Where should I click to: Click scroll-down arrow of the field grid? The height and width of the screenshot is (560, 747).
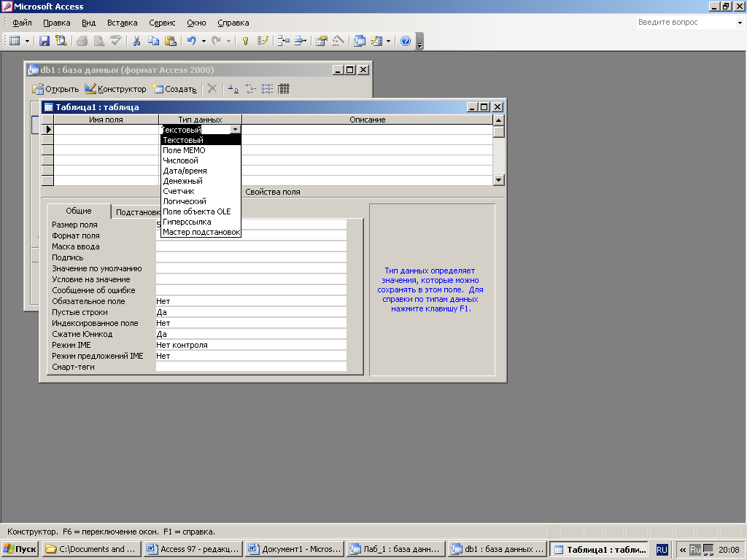(x=499, y=180)
